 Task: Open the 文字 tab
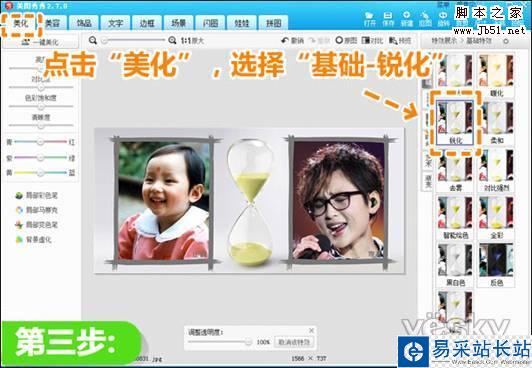click(116, 23)
